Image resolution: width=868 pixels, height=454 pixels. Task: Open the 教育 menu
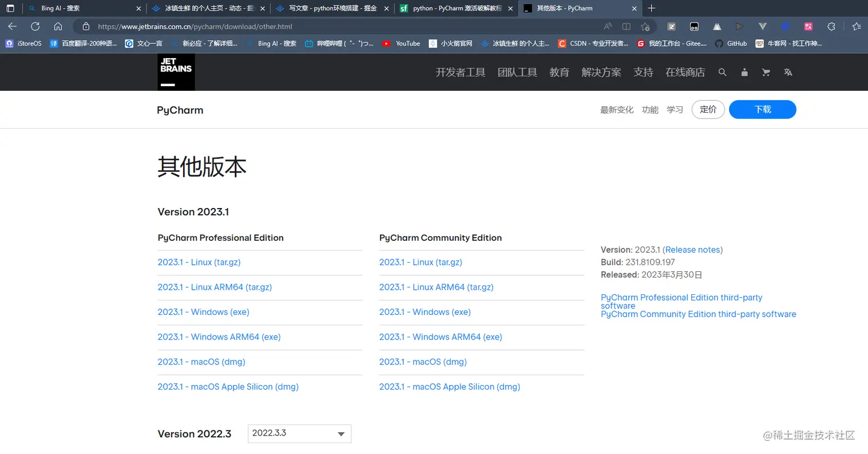[x=559, y=72]
